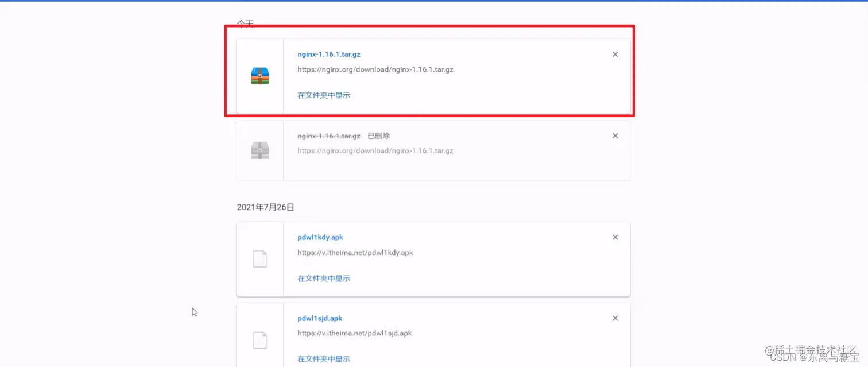The image size is (868, 367).
Task: Click 在文件夹中显示 under pdwl1kdy.apk
Action: 323,277
